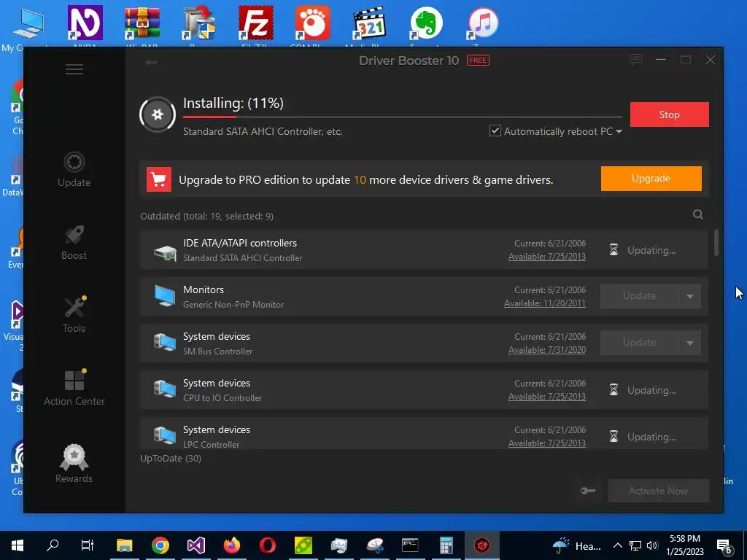The width and height of the screenshot is (747, 560).
Task: Click the orange Upgrade button
Action: [651, 179]
